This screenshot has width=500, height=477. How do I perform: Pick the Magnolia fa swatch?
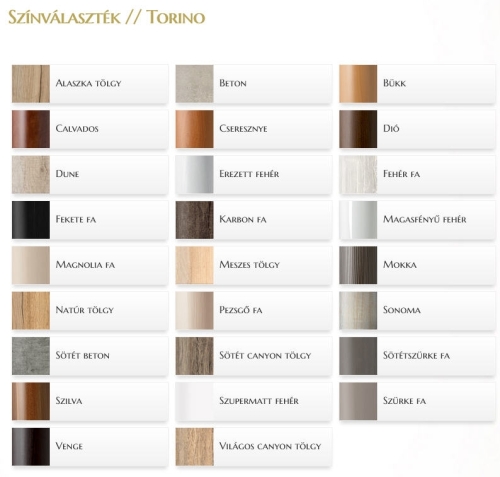click(31, 265)
